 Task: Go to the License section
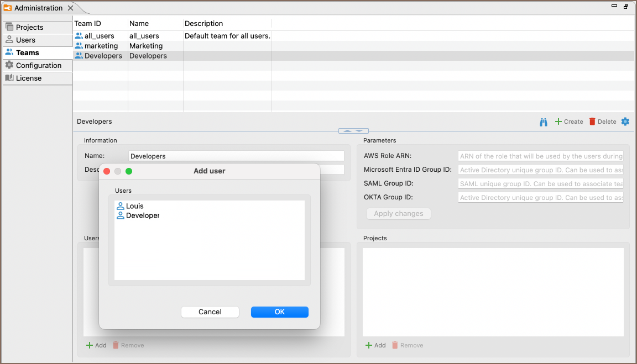point(28,78)
